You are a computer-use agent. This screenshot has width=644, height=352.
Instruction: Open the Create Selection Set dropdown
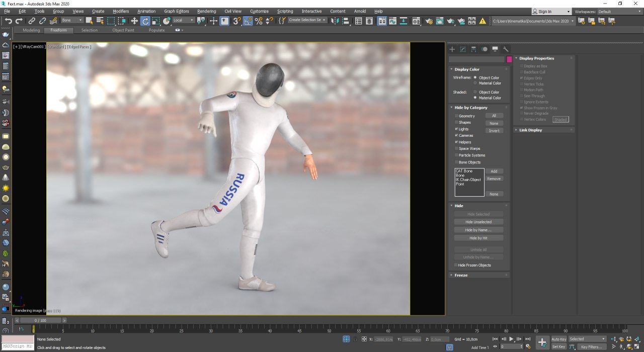[x=307, y=20]
